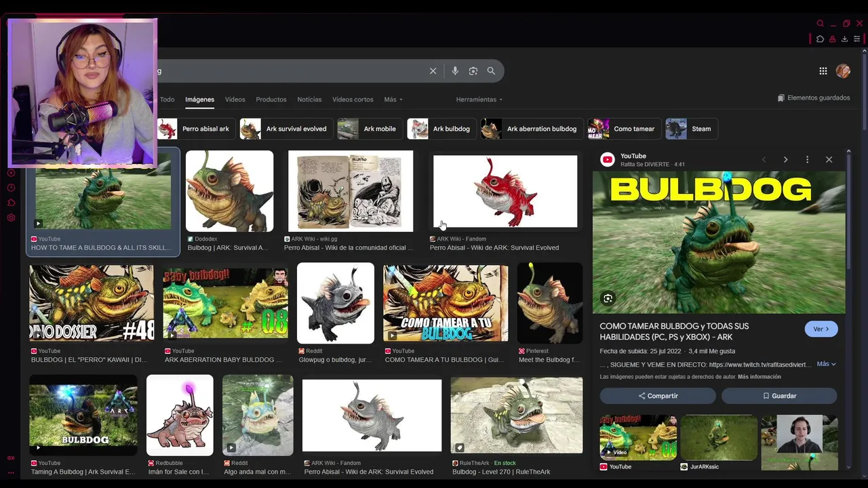Viewport: 868px width, 488px height.
Task: Select the Ark survival evolved suggestion chip
Action: (x=287, y=129)
